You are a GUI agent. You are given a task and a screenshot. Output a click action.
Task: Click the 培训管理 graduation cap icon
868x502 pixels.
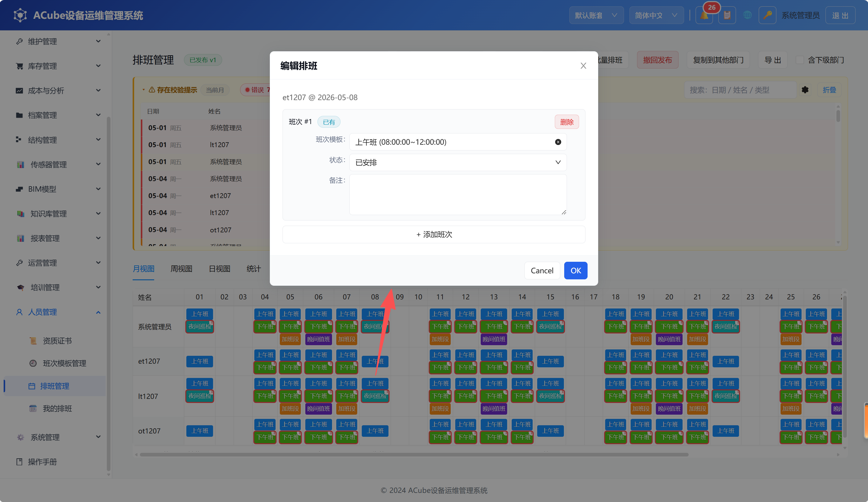pos(21,287)
